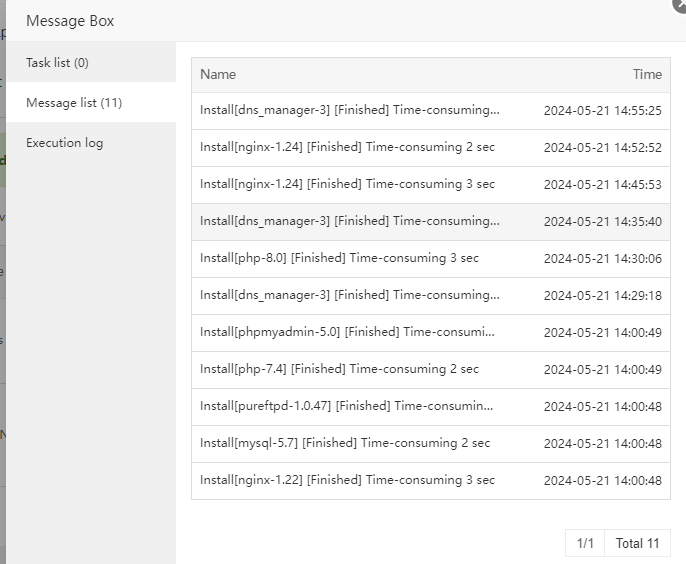
Task: Select the php-7.4 install message
Action: coord(339,369)
